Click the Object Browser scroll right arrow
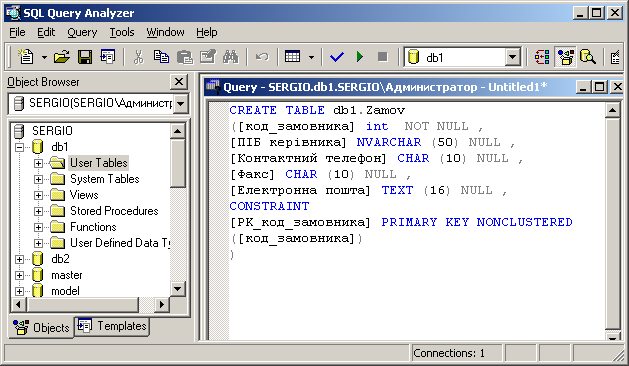629x366 pixels. point(161,305)
